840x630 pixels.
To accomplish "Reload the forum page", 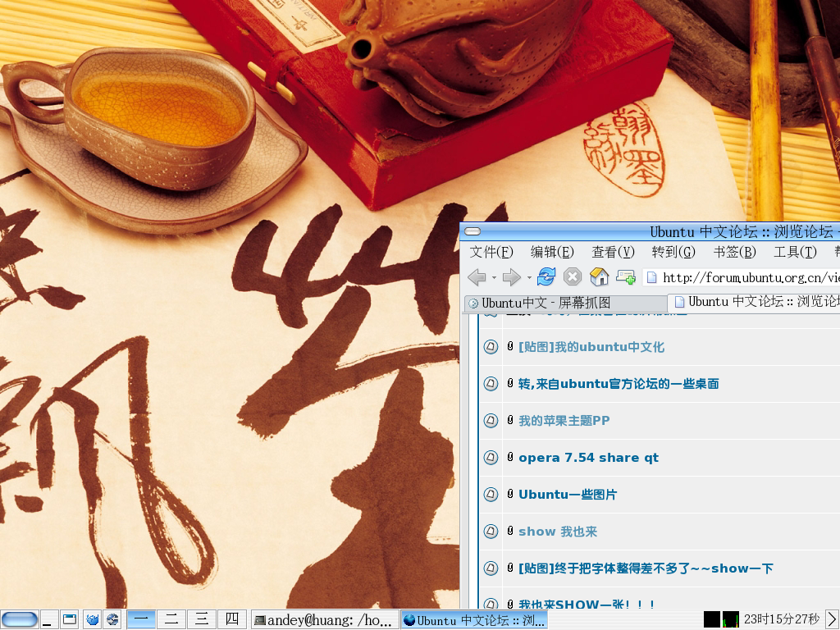I will point(546,277).
